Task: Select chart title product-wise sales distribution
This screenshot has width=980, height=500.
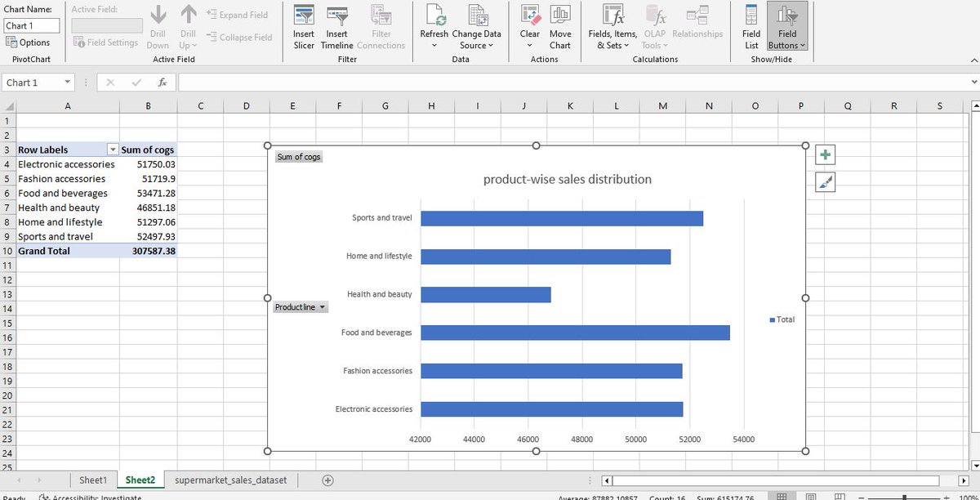Action: (568, 179)
